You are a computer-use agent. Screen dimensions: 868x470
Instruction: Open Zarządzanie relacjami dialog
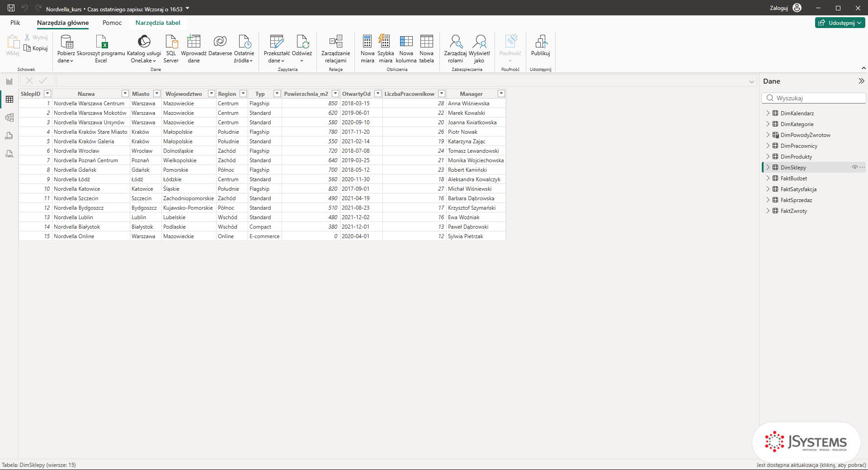coord(335,49)
